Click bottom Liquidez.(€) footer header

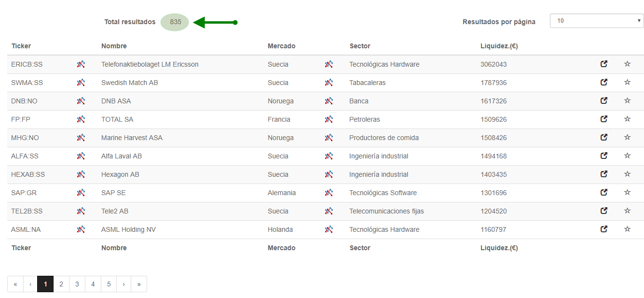499,248
